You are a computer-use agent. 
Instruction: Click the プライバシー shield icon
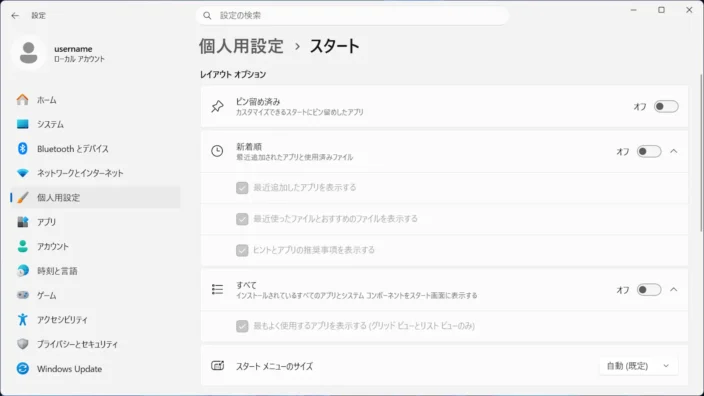point(22,344)
